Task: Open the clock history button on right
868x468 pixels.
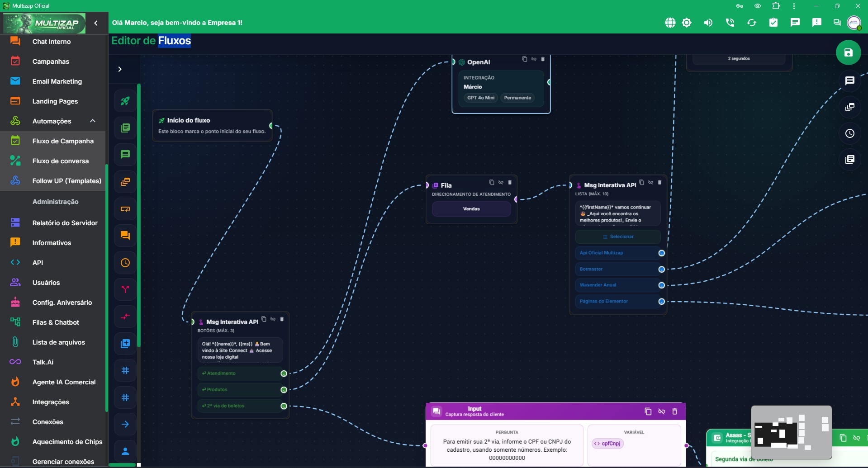Action: tap(850, 133)
